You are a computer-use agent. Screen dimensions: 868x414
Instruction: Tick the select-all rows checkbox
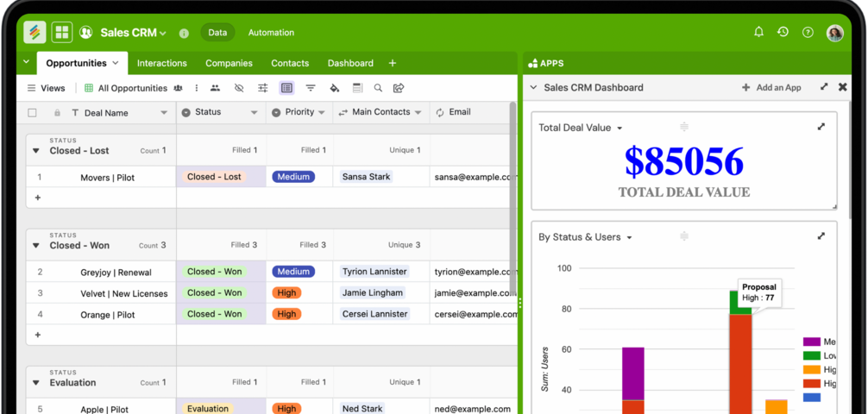(x=33, y=113)
